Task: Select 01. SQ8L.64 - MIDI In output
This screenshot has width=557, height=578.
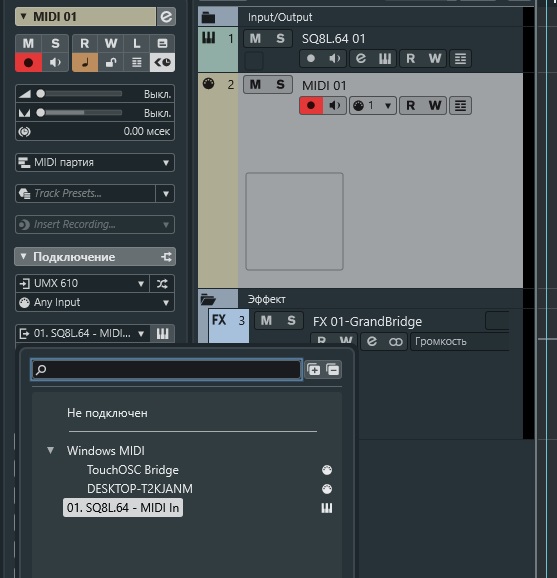Action: pyautogui.click(x=123, y=508)
